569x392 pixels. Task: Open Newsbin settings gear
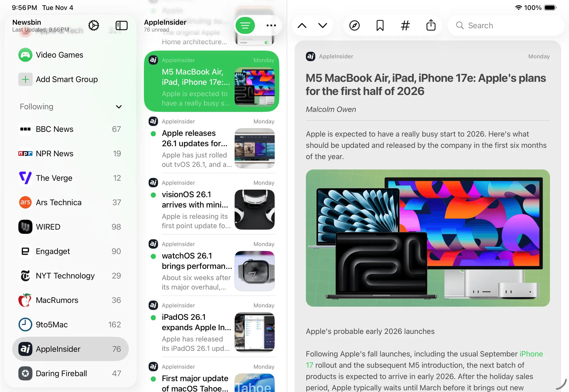94,26
